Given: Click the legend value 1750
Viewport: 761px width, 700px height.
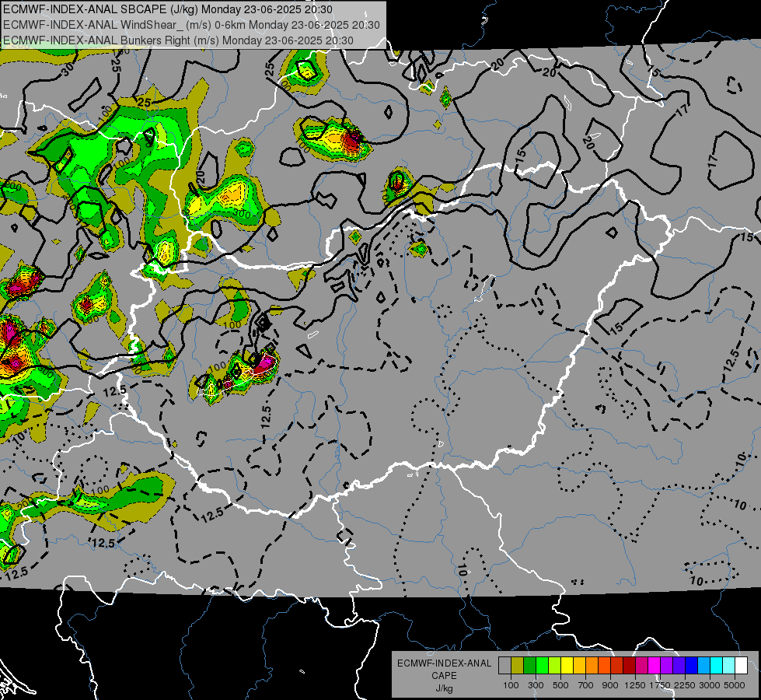Looking at the screenshot, I should tap(660, 685).
